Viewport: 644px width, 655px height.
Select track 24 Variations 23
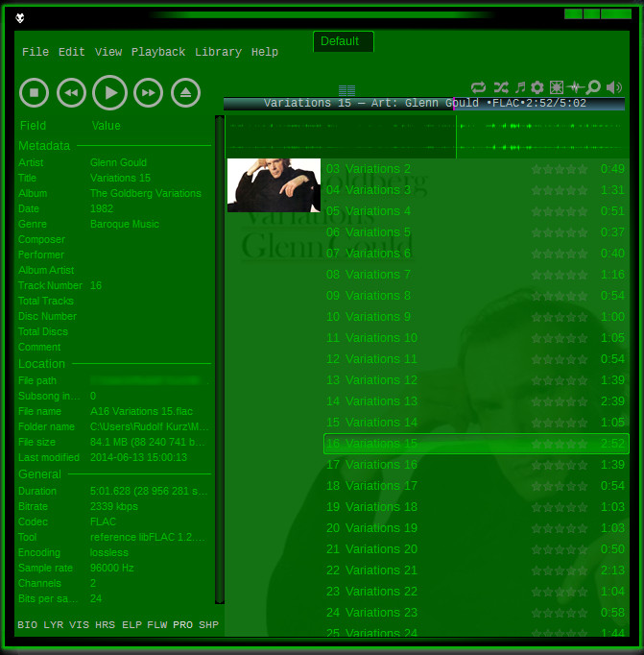pyautogui.click(x=476, y=613)
